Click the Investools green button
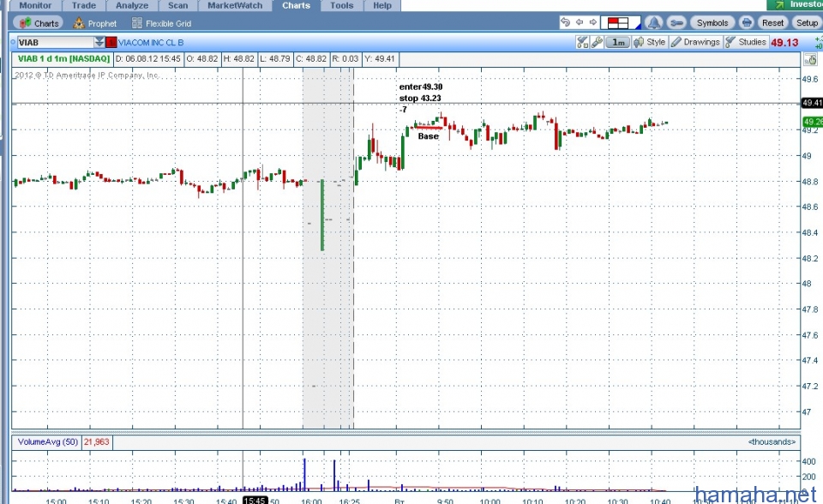 [x=796, y=5]
